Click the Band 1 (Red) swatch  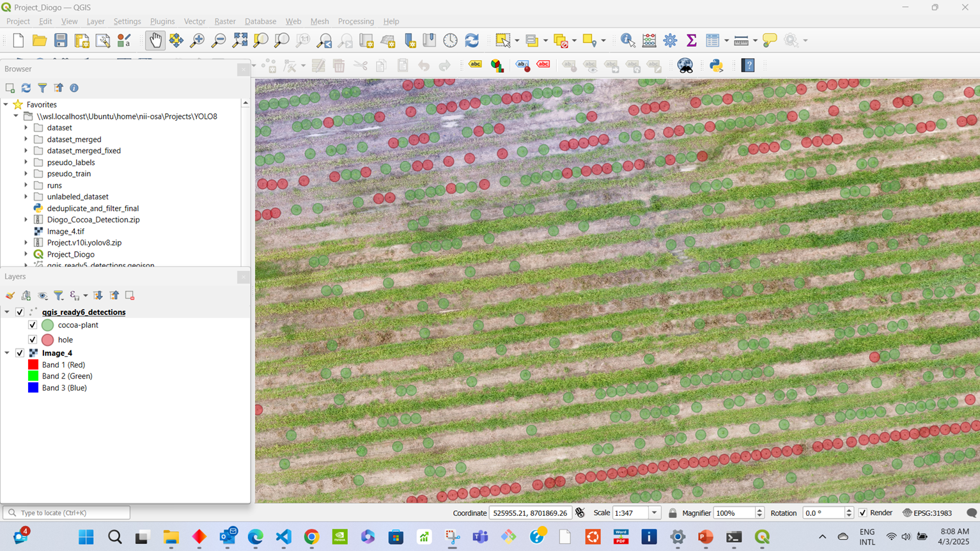click(x=33, y=365)
